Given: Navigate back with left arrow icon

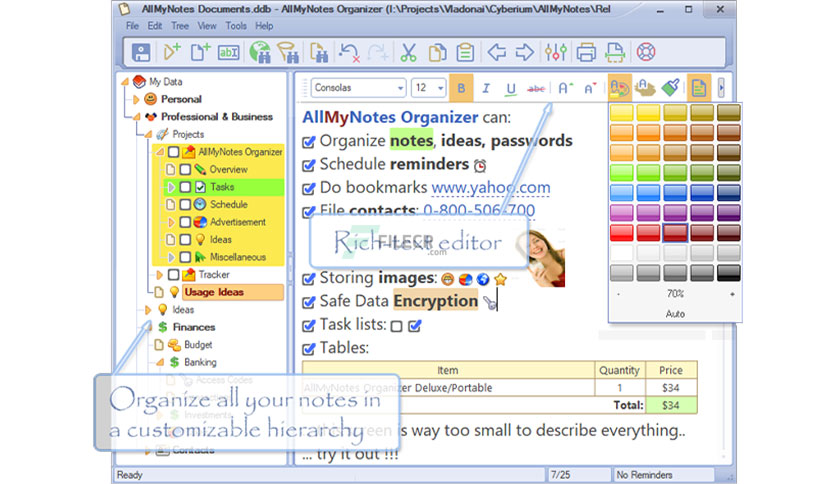Looking at the screenshot, I should coord(496,52).
